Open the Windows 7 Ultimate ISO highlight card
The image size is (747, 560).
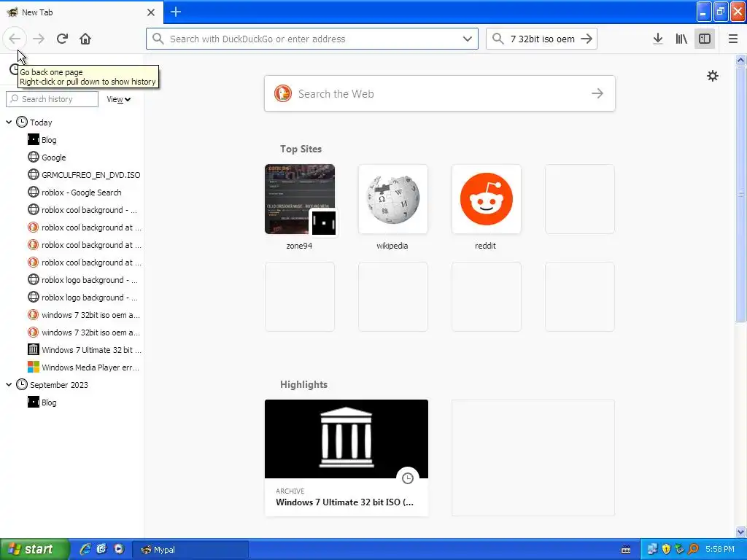click(347, 458)
